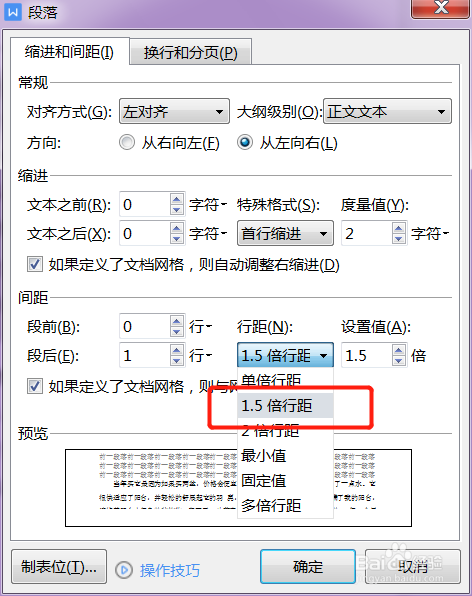Viewport: 472px width, 596px height.
Task: Increase 设置值 with up arrow
Action: coord(399,349)
